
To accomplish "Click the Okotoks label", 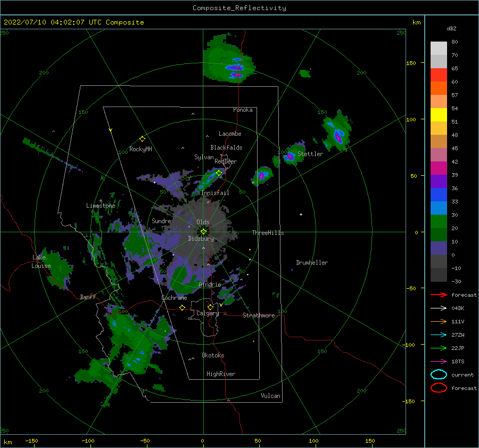I will click(x=213, y=355).
